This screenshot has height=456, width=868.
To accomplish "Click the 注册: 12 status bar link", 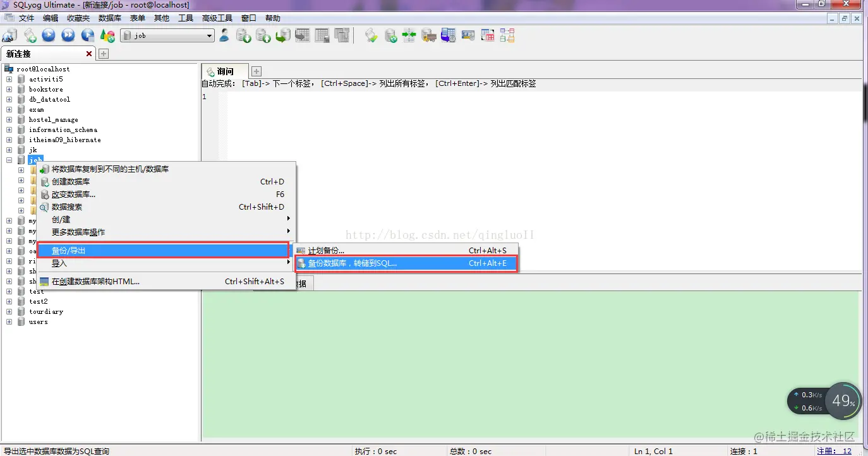I will (834, 451).
